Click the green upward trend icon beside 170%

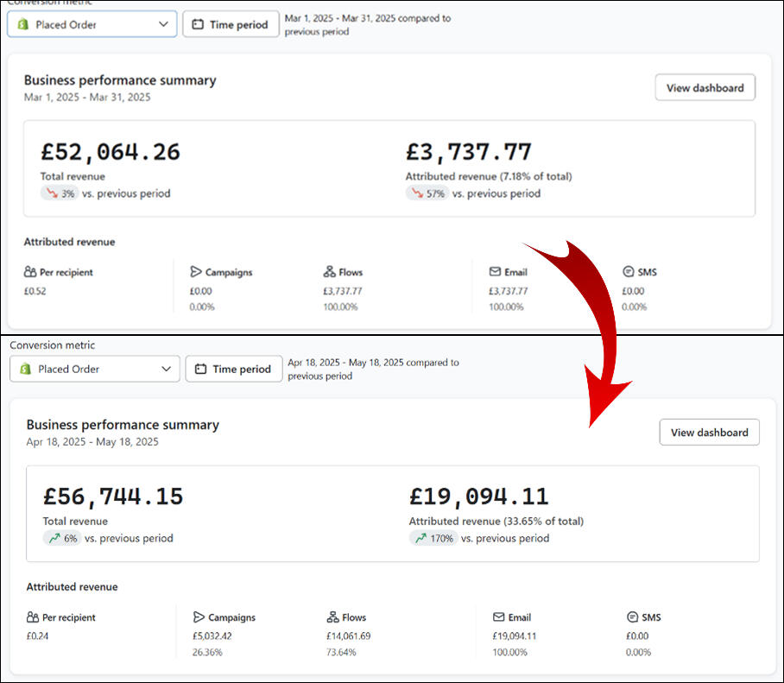click(420, 538)
